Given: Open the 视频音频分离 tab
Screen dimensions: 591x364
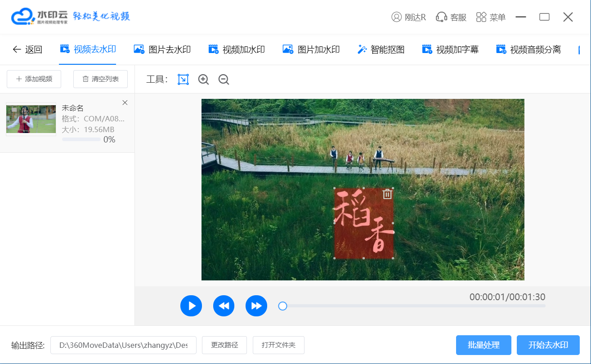Looking at the screenshot, I should point(528,49).
